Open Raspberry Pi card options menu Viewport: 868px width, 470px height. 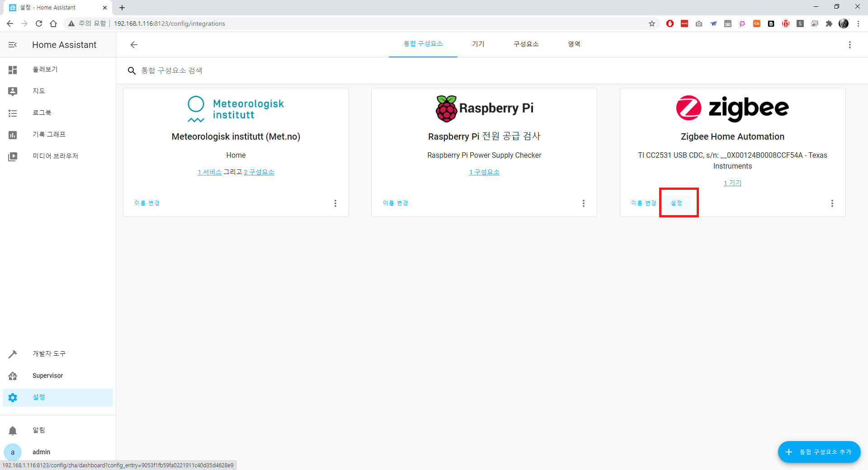(584, 203)
